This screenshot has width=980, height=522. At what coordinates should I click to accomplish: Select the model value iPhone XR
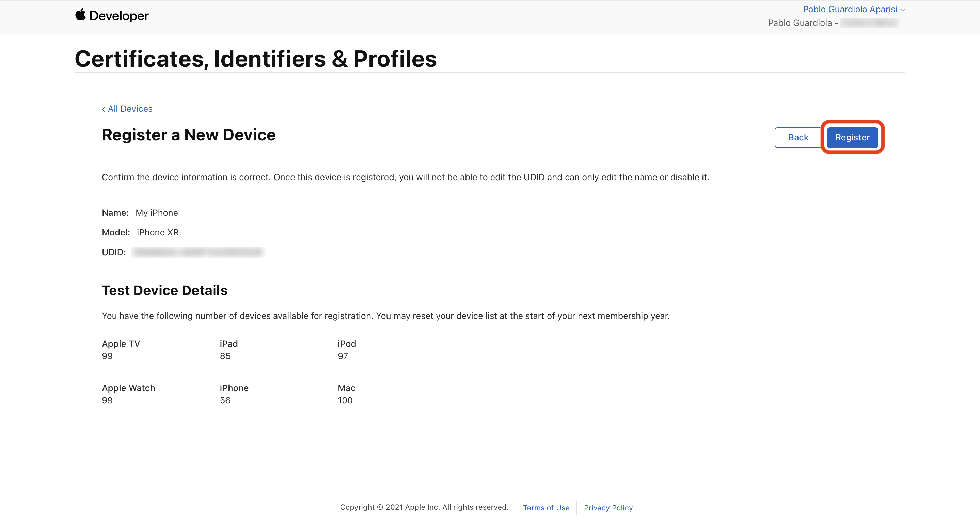(x=158, y=232)
